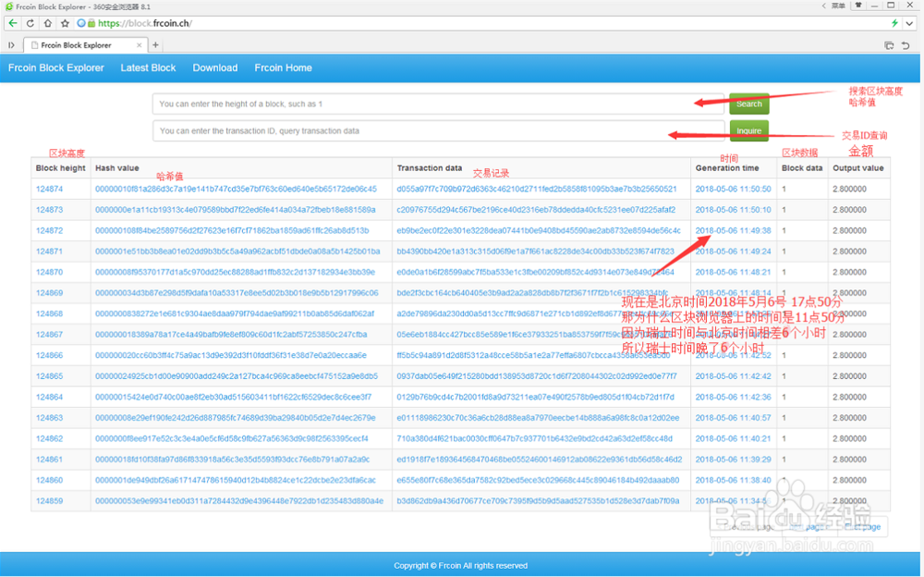Open hash starting 0000000e1a11cb19313c
The image size is (924, 577).
235,210
